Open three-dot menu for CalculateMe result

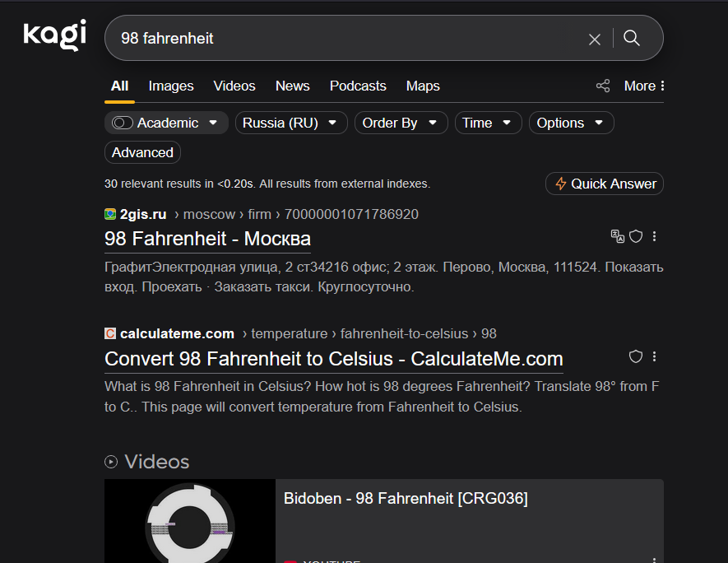pos(655,356)
